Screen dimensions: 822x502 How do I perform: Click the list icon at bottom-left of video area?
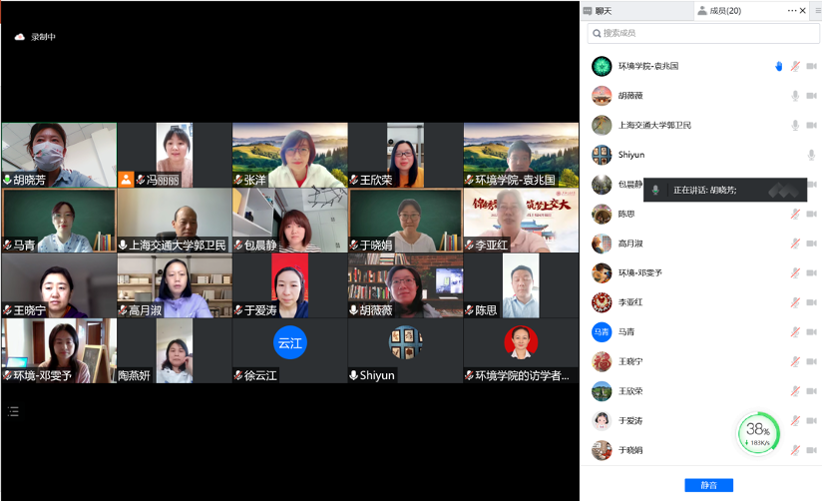tap(14, 411)
